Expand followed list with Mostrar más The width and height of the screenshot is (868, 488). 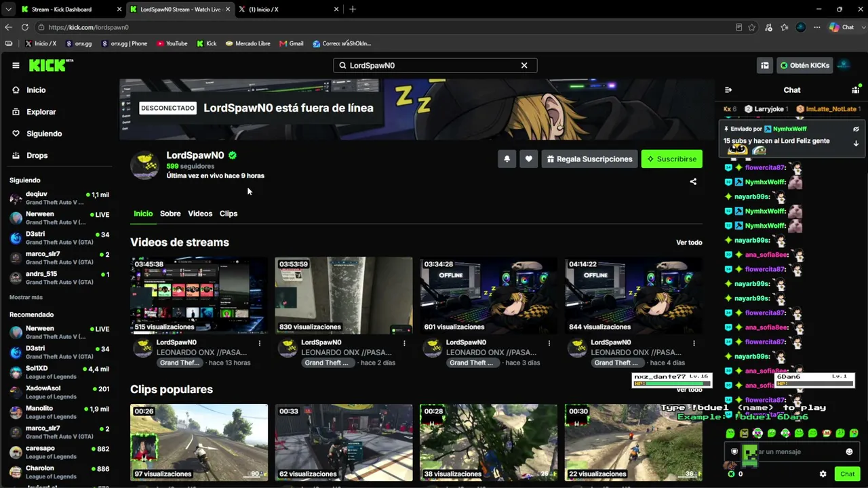point(26,298)
